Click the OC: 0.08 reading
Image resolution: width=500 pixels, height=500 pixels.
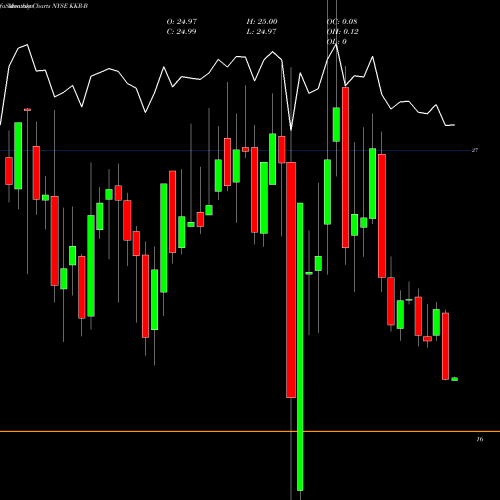point(342,22)
